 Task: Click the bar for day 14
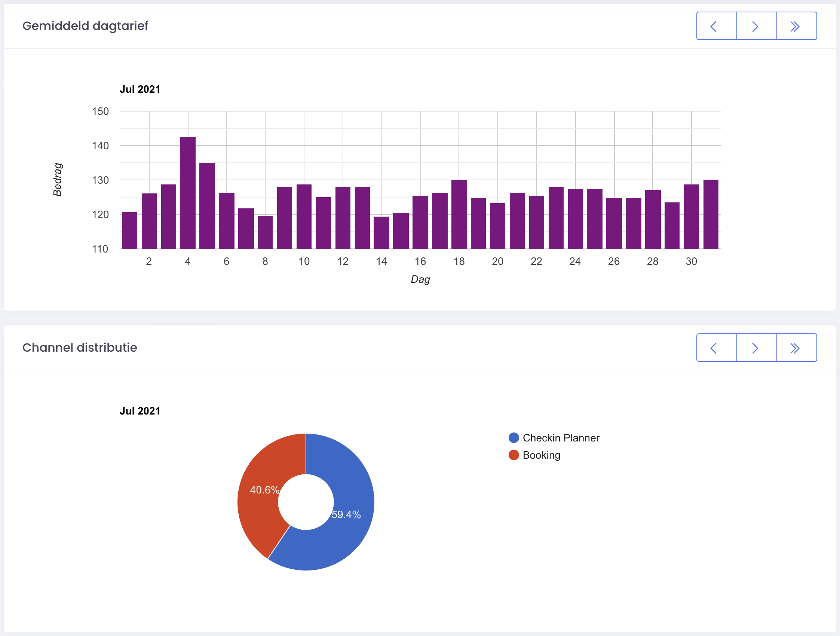pyautogui.click(x=381, y=233)
